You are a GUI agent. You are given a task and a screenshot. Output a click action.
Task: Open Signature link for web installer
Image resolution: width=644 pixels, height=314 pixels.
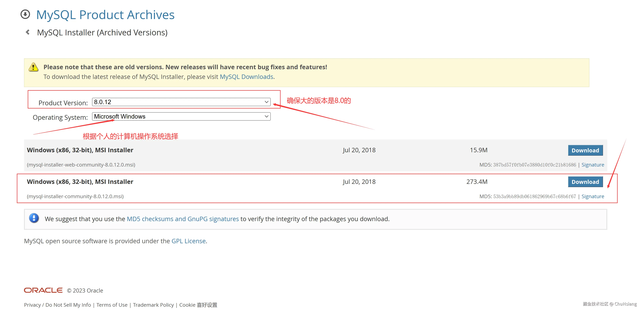click(592, 165)
